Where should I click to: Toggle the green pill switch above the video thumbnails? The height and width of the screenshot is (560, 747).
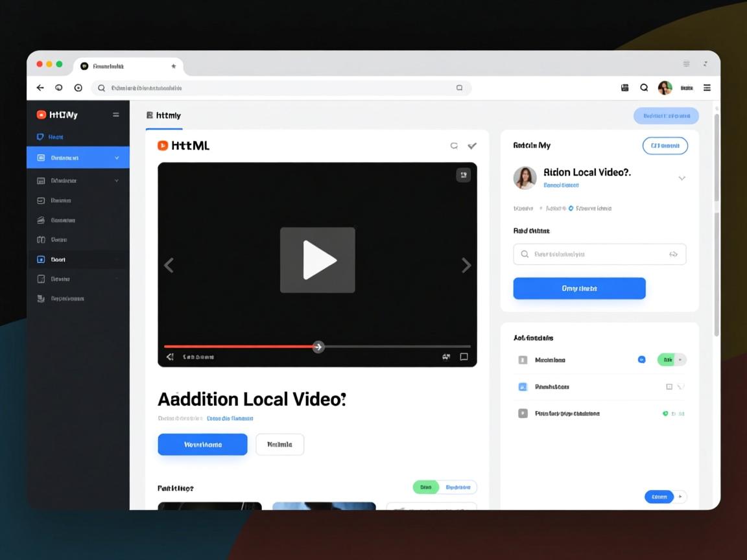pos(426,487)
